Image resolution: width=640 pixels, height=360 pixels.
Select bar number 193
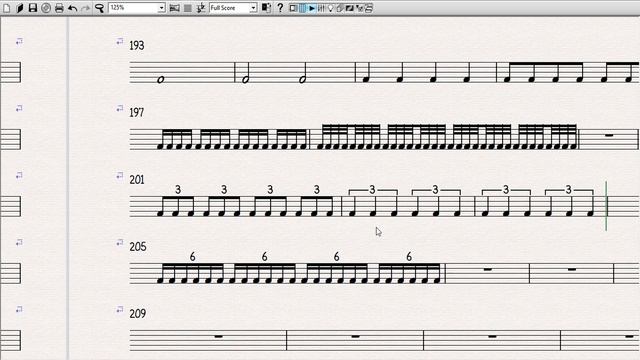point(137,45)
